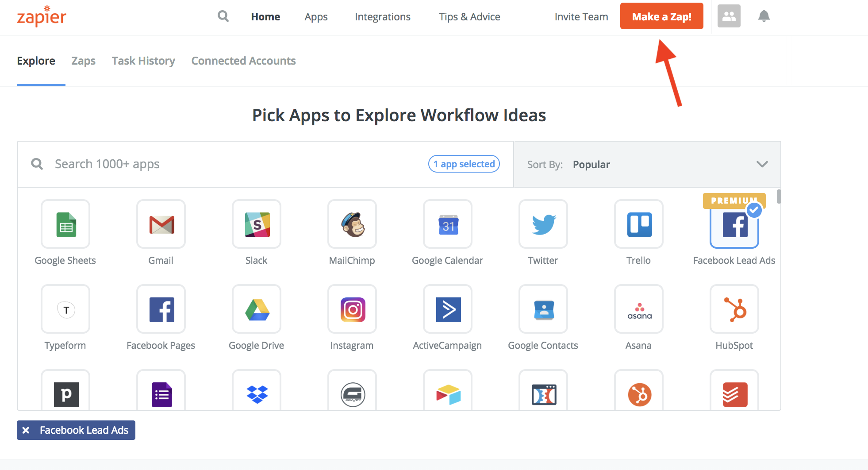Select the Trello app icon
Image resolution: width=868 pixels, height=470 pixels.
click(639, 224)
